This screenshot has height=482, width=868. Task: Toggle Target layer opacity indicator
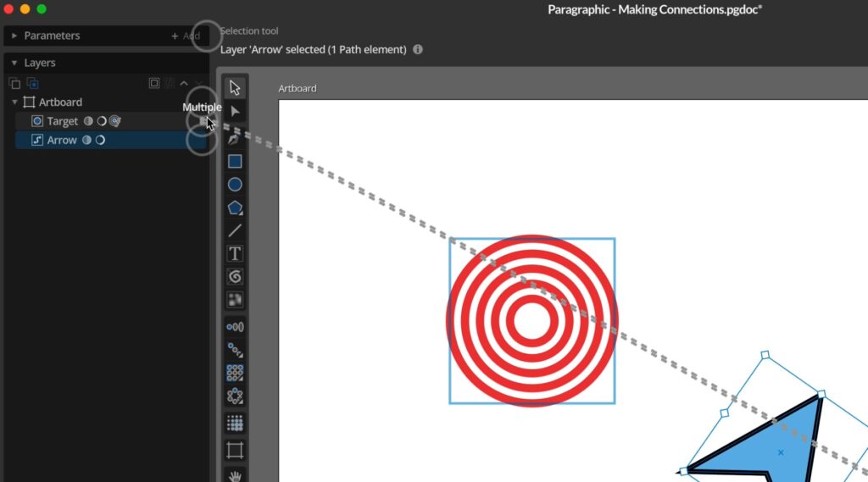(x=88, y=121)
